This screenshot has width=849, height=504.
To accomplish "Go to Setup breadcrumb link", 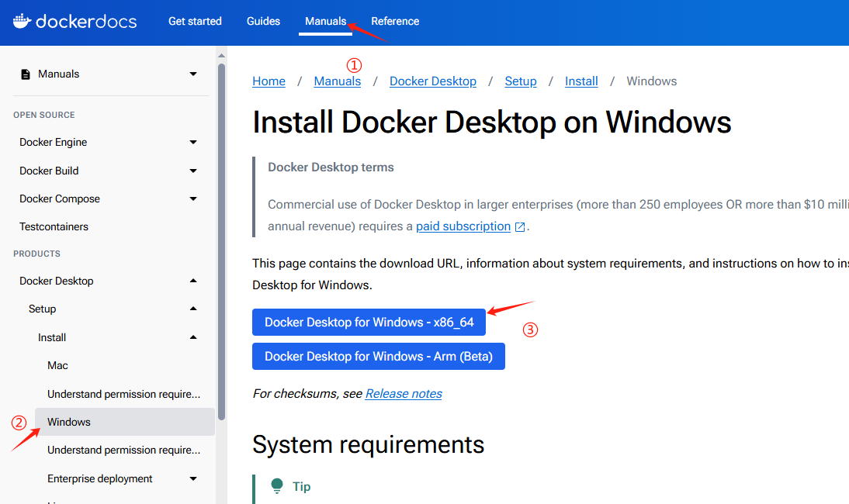I will [x=520, y=81].
